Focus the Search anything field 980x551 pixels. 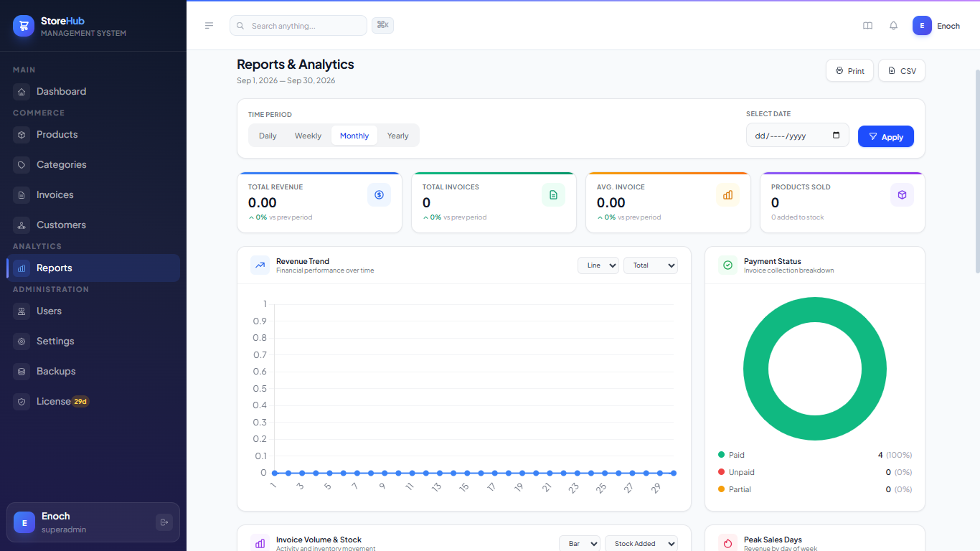[x=298, y=26]
